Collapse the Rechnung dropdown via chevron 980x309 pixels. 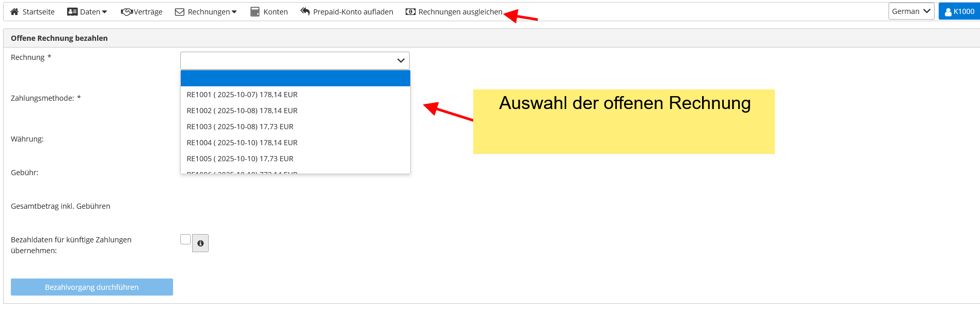click(x=401, y=60)
